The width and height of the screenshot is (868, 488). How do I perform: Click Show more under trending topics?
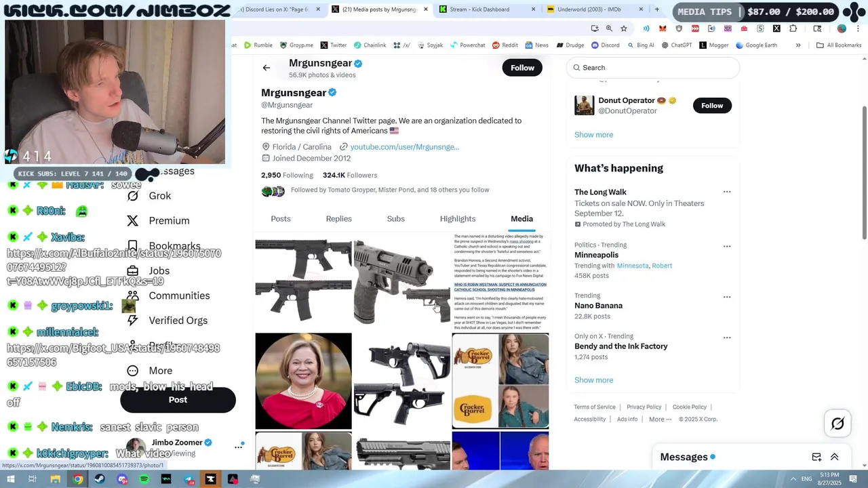point(593,380)
